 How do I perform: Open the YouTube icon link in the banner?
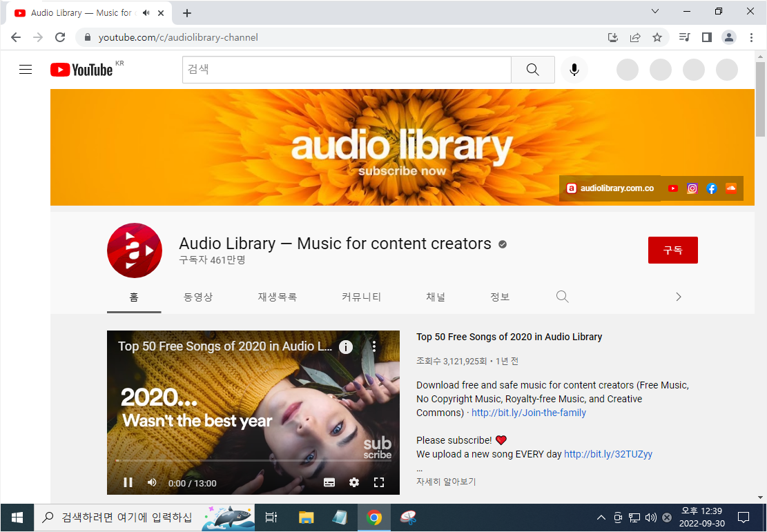(673, 188)
